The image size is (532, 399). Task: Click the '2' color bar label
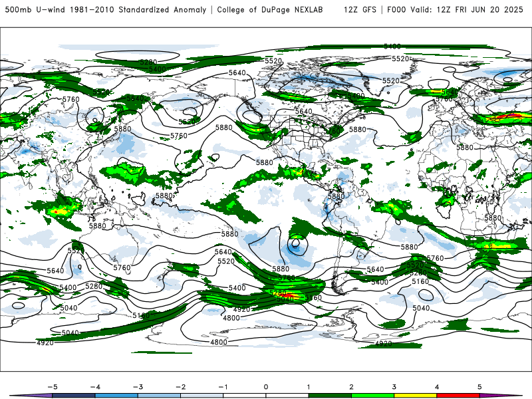[x=352, y=387]
